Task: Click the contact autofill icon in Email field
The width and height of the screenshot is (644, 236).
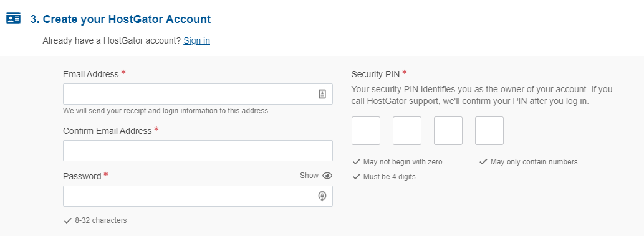Action: pos(322,94)
